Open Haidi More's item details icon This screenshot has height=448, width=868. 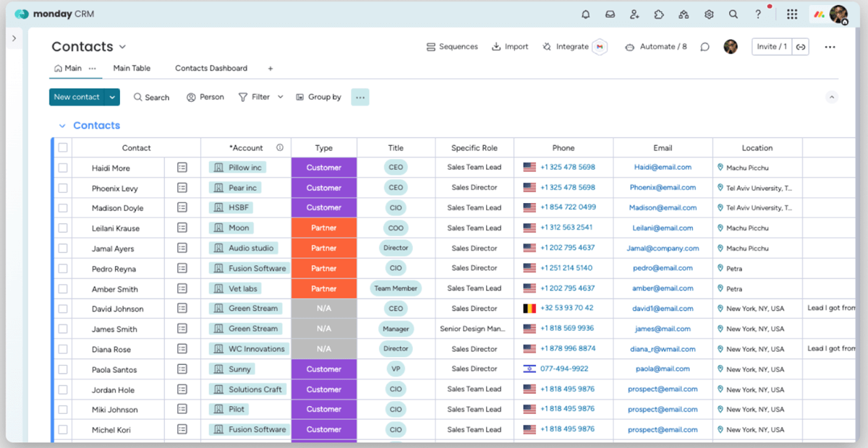click(x=182, y=167)
